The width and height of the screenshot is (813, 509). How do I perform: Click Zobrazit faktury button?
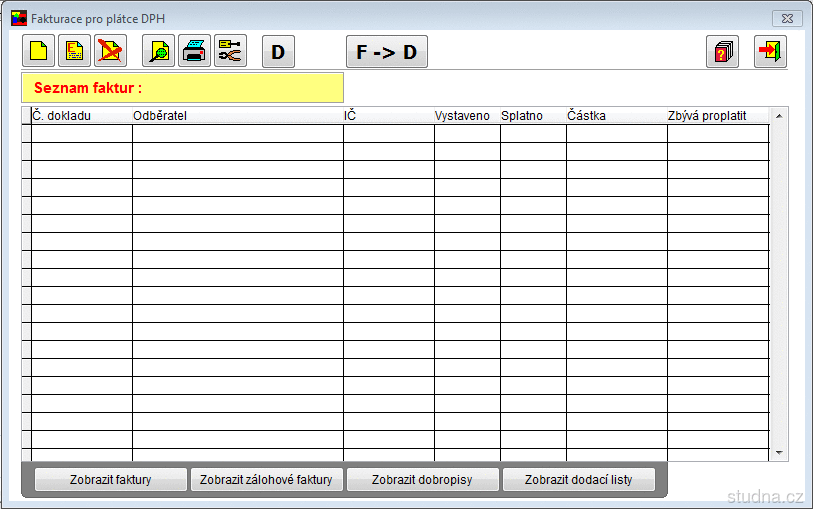tap(110, 479)
